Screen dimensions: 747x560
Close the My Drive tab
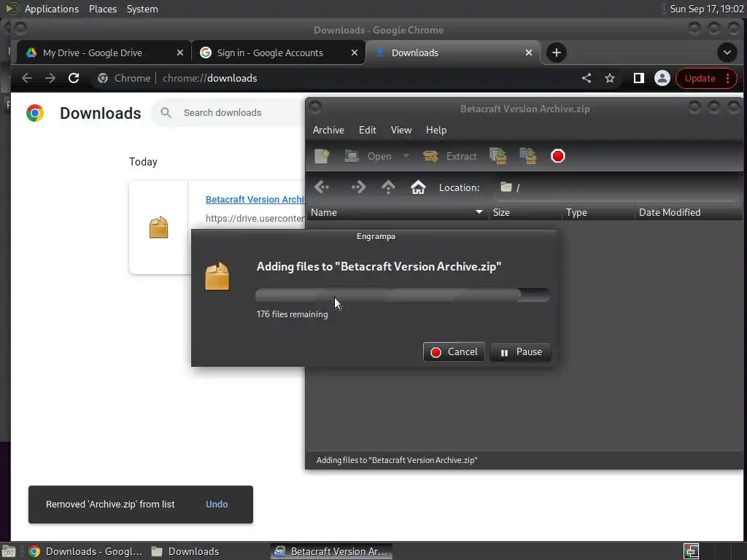[x=180, y=52]
